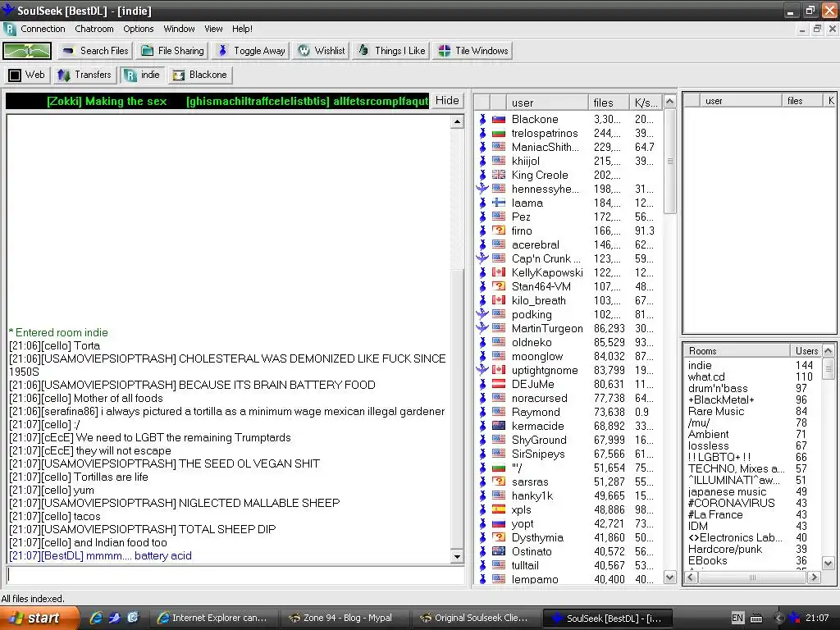
Task: Click scroll-up arrow of the user list
Action: click(669, 101)
